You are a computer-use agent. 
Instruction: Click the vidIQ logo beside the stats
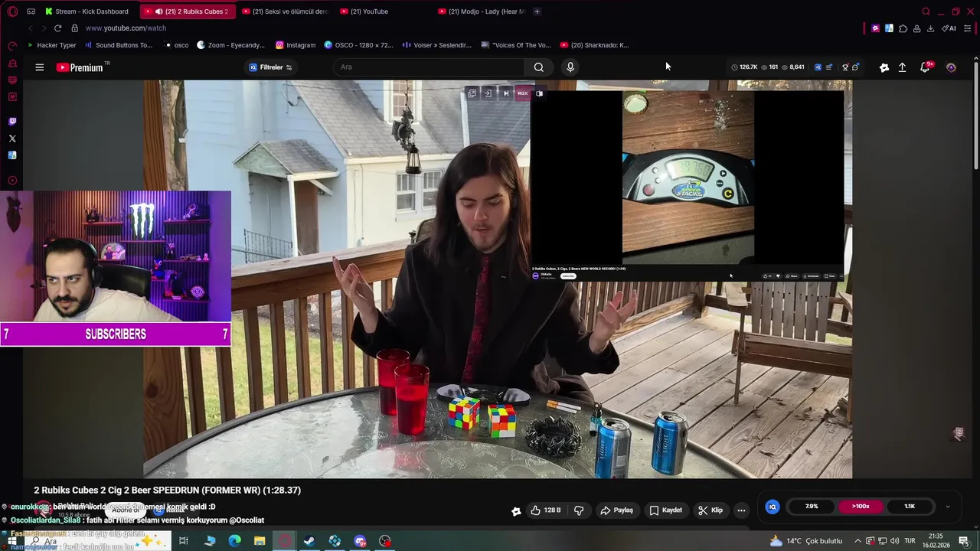[x=773, y=507]
